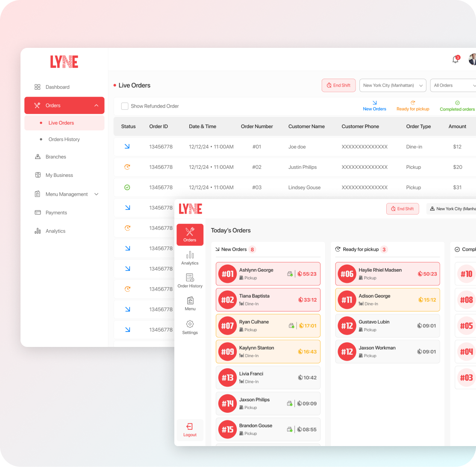Click green completed status icon for order #03

pyautogui.click(x=127, y=188)
